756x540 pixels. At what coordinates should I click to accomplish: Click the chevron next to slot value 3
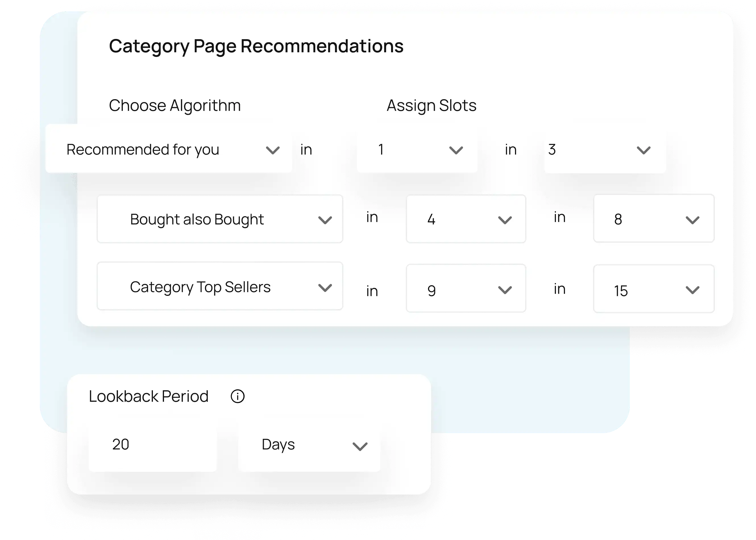[x=643, y=150]
